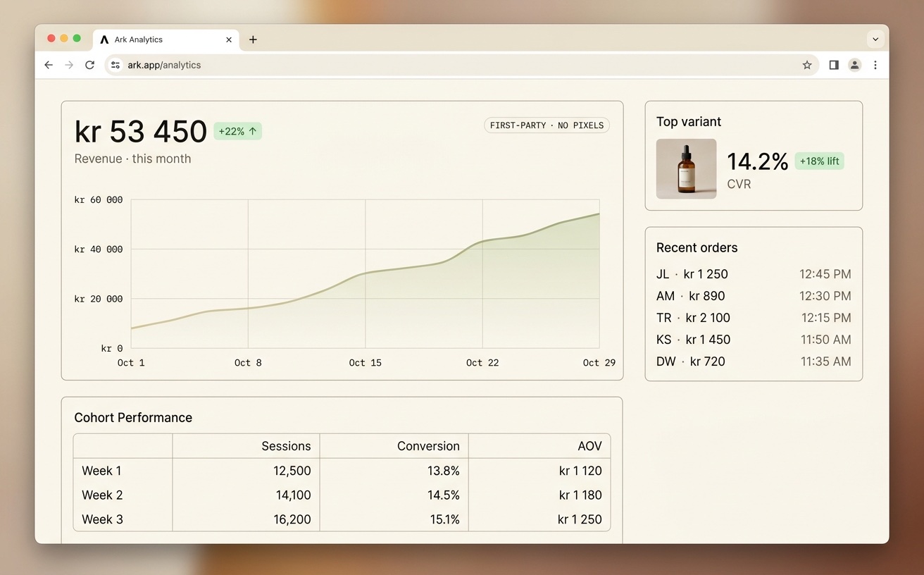Click the Oct 8 chart axis label
The height and width of the screenshot is (575, 924).
click(248, 362)
